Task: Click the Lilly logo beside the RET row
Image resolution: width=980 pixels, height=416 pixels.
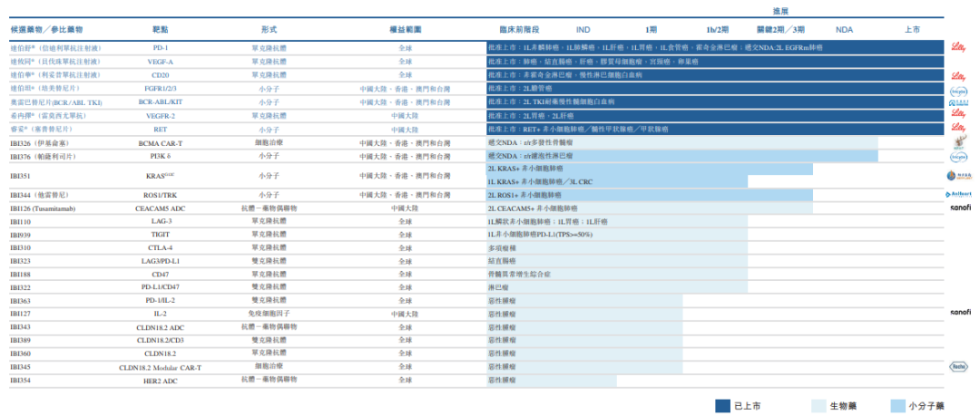Action: pyautogui.click(x=959, y=128)
